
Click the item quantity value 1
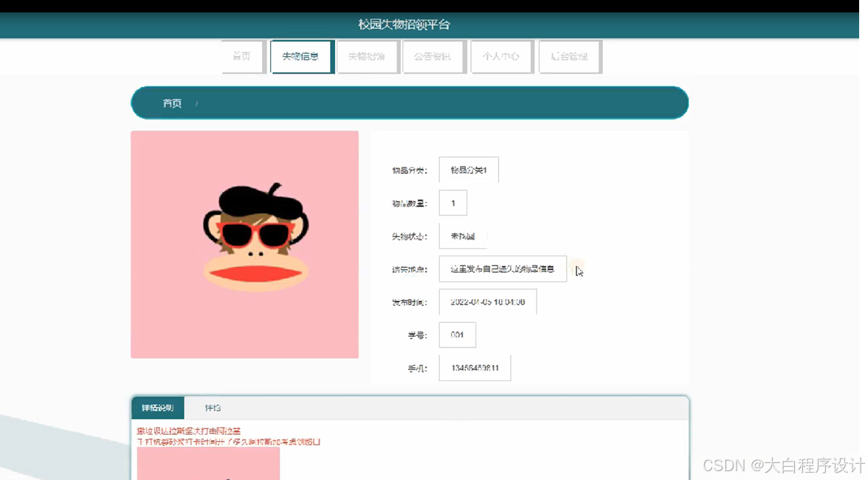coord(453,203)
